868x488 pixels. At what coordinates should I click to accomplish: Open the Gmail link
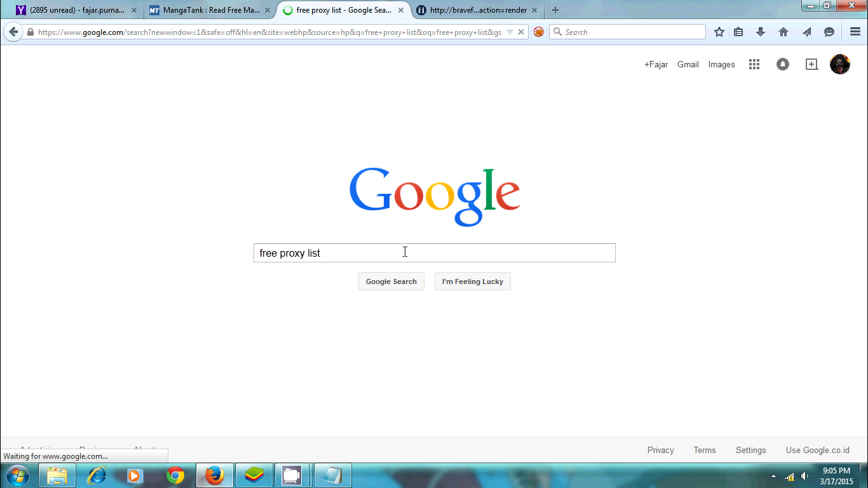point(688,64)
